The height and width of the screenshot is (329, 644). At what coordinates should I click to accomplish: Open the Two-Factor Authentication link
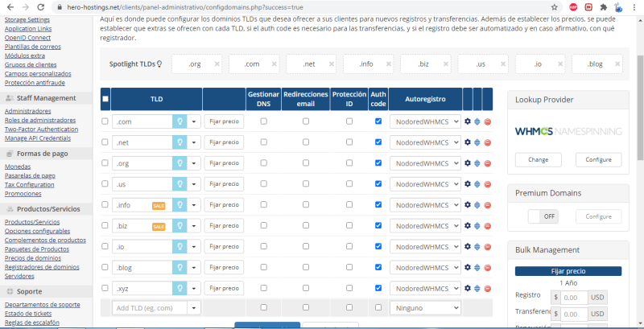(x=41, y=130)
